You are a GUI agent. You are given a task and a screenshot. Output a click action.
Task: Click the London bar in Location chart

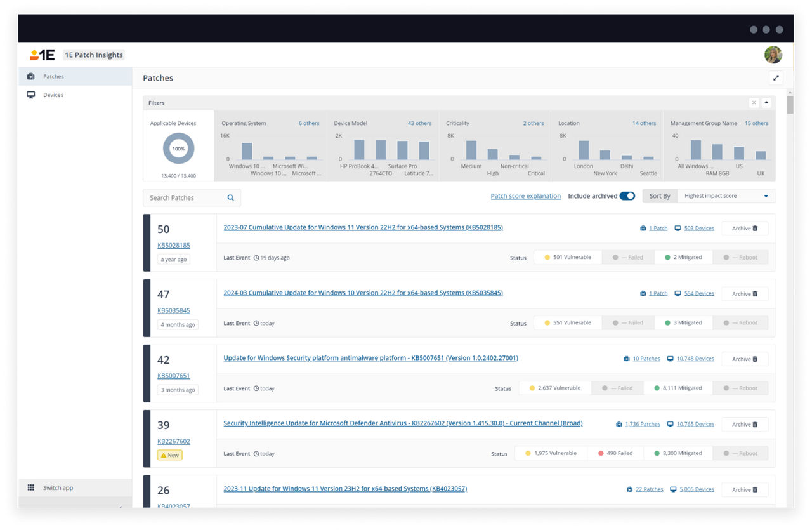[x=583, y=150]
